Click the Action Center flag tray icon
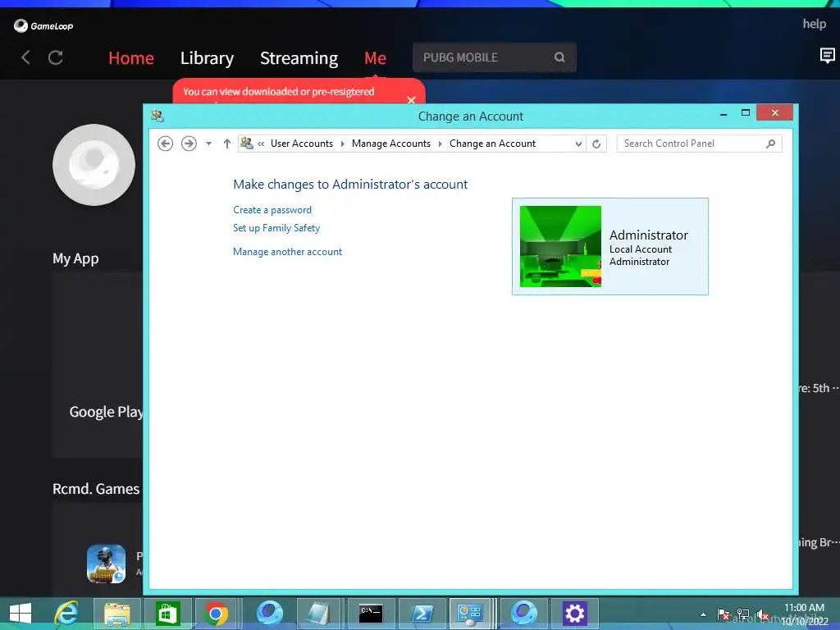 (724, 614)
